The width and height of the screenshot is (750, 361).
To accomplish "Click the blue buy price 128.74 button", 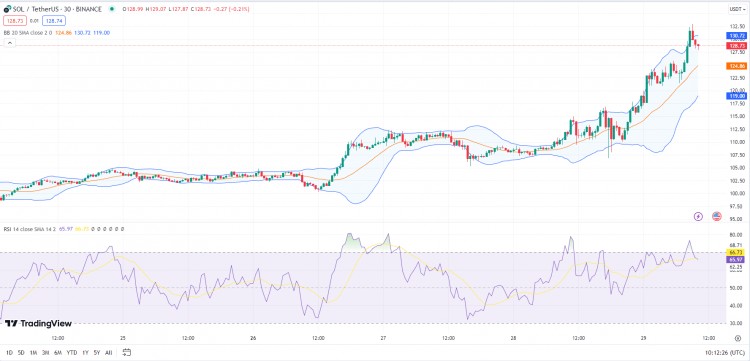I will click(x=54, y=21).
